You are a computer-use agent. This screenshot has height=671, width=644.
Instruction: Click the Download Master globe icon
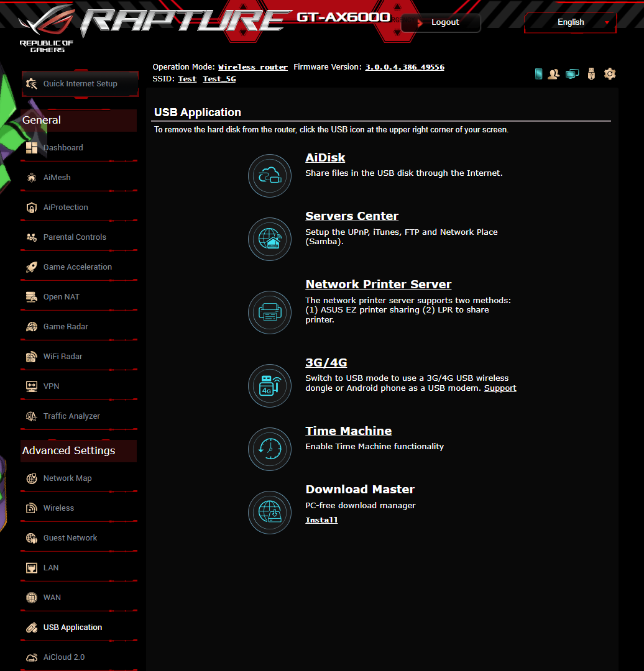(x=270, y=512)
